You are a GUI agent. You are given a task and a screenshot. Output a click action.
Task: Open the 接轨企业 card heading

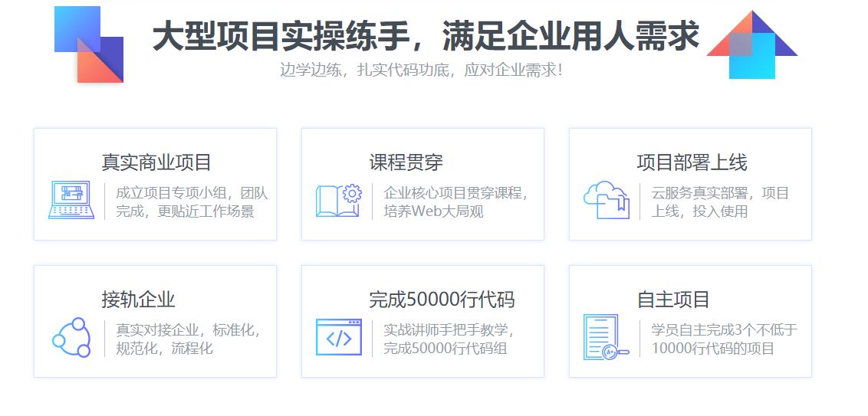[x=138, y=299]
